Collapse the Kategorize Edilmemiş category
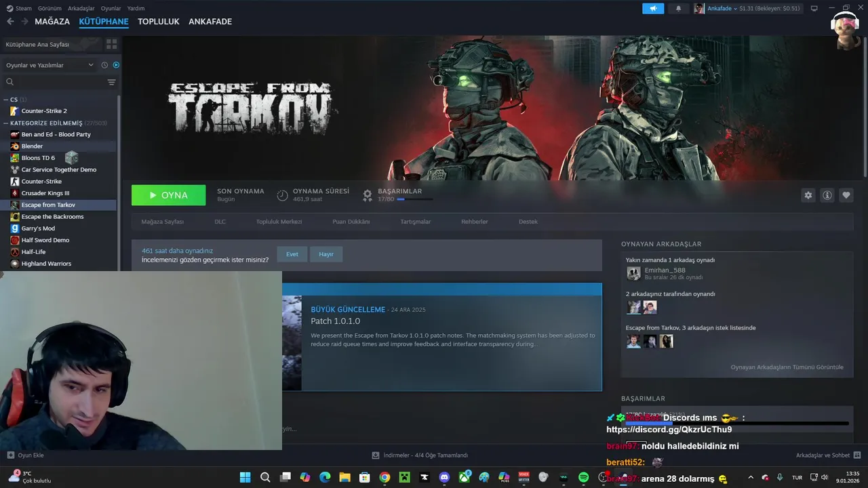Image resolution: width=868 pixels, height=488 pixels. (x=6, y=123)
